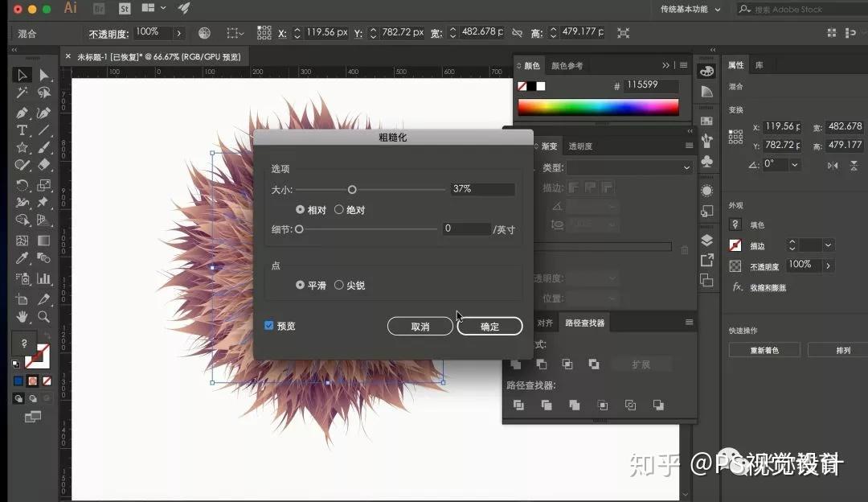Select the Lasso tool
The image size is (868, 502).
pyautogui.click(x=43, y=93)
